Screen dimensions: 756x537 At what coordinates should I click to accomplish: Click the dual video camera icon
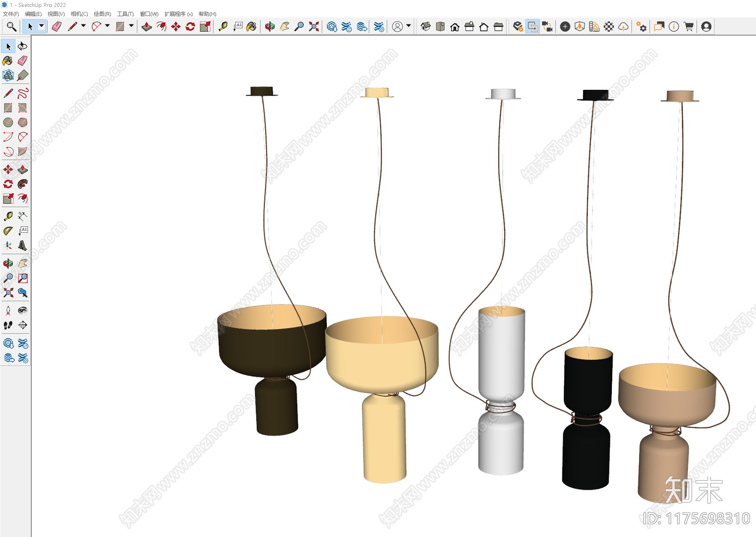coord(547,26)
